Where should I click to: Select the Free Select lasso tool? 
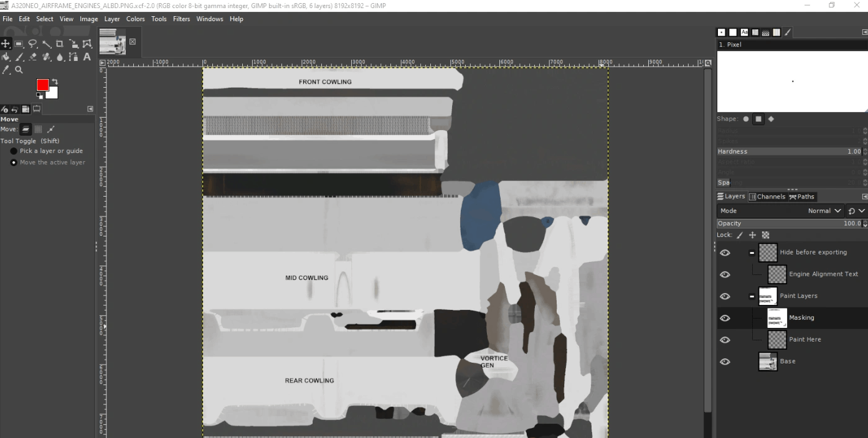[33, 44]
